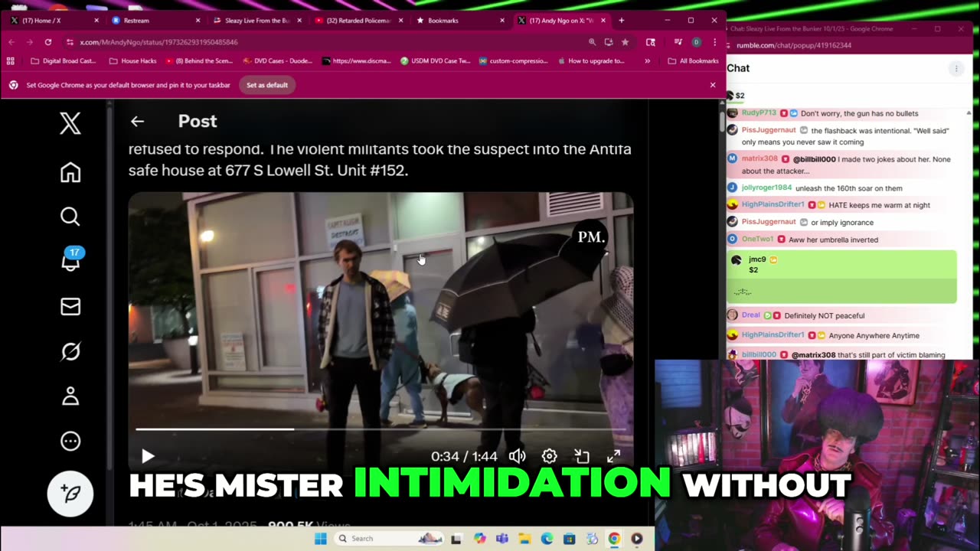Open the Grok icon in sidebar
The image size is (980, 551).
click(70, 351)
